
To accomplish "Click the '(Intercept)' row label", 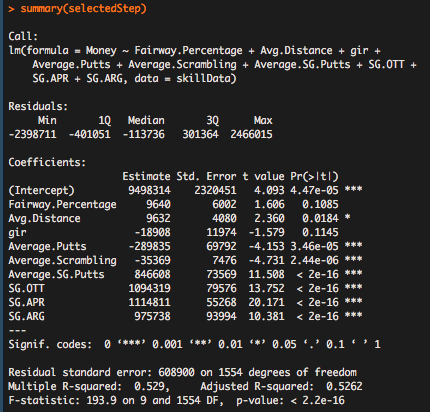I will (41, 190).
